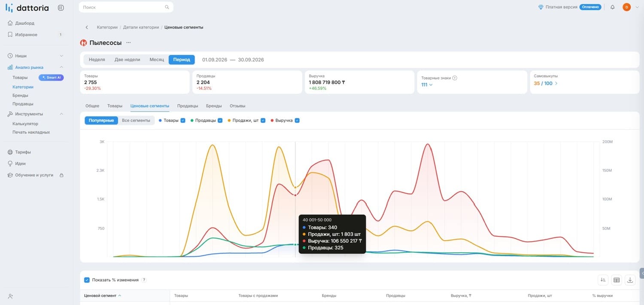Image resolution: width=644 pixels, height=305 pixels.
Task: Open the Самовыкупы details arrow
Action: [x=556, y=83]
